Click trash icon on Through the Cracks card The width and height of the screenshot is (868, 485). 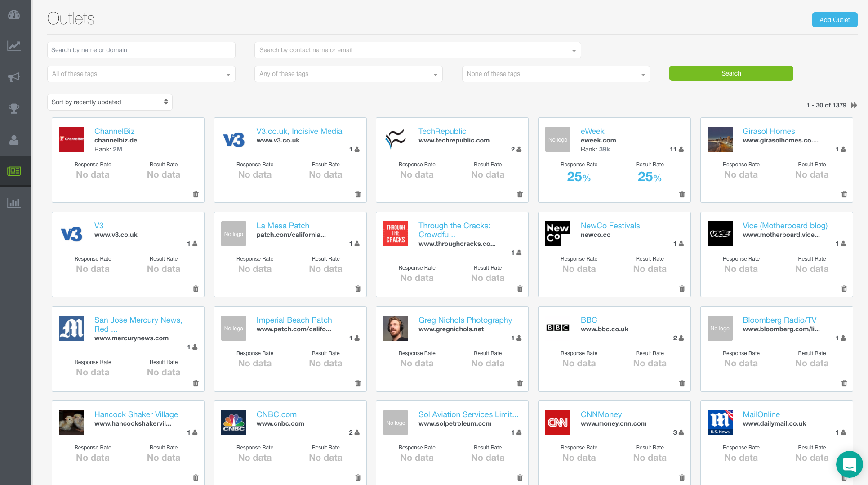click(x=520, y=289)
